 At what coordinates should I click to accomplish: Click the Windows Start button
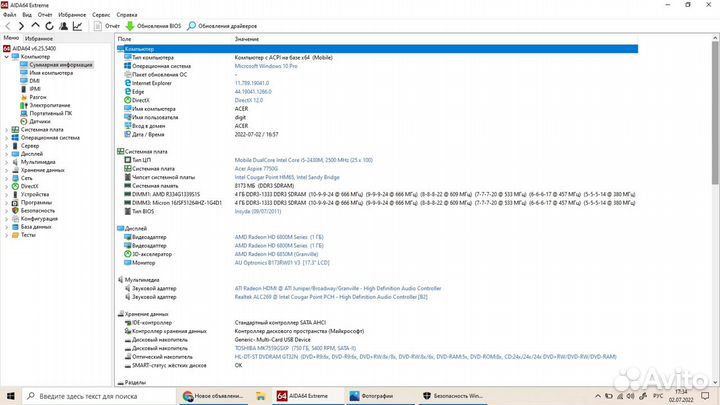(x=10, y=396)
